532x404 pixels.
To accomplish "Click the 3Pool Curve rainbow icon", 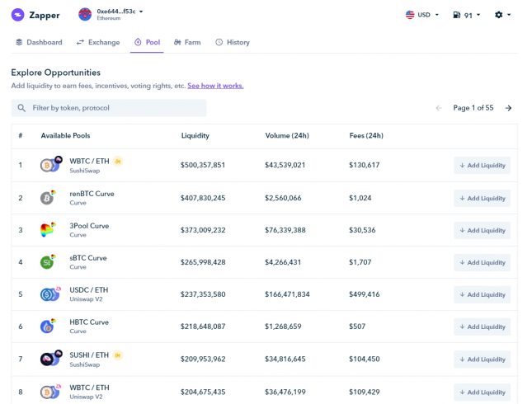I will (48, 230).
